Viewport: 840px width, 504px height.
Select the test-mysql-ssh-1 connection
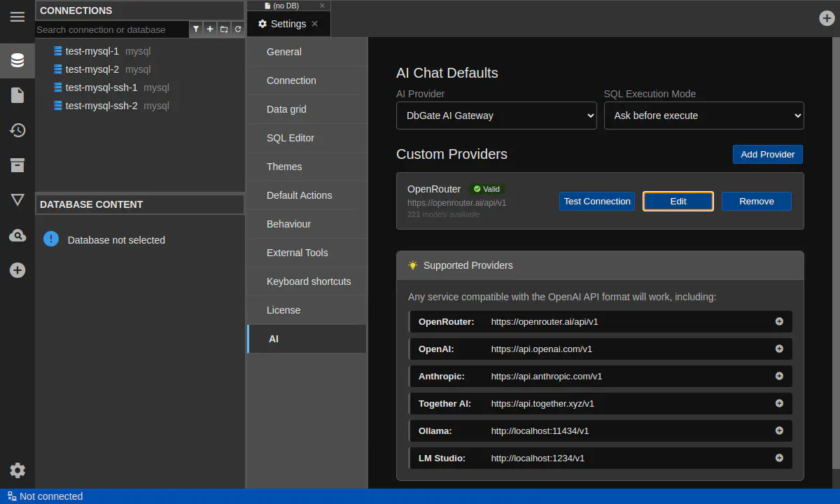(101, 87)
